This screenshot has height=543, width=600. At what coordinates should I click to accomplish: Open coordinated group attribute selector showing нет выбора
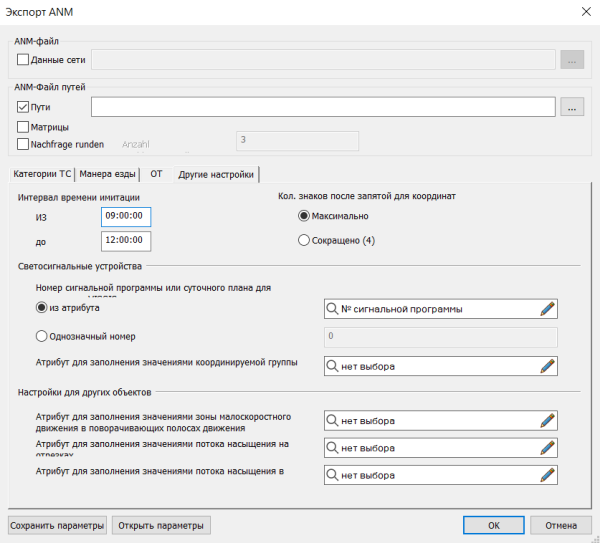click(x=432, y=366)
